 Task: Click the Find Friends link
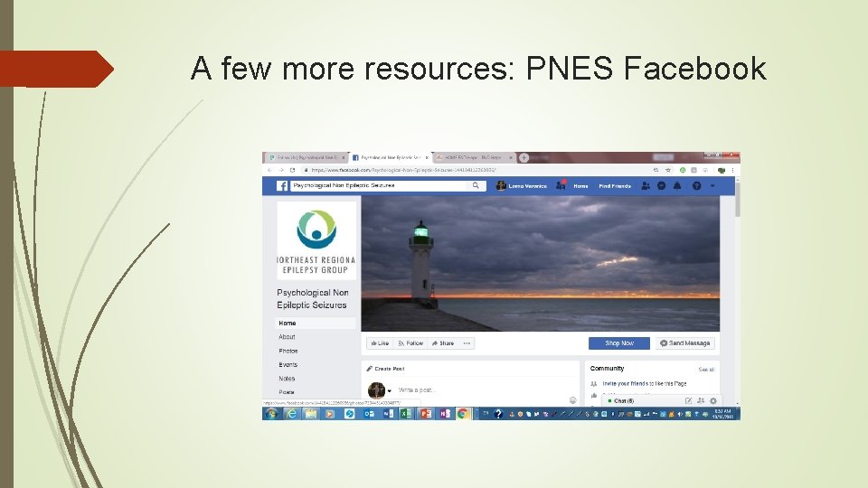615,186
